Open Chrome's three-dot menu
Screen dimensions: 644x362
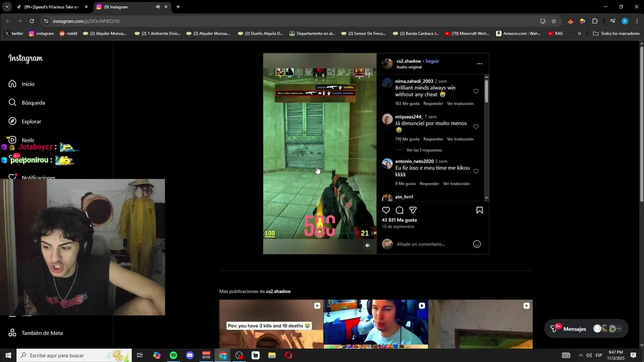(637, 21)
